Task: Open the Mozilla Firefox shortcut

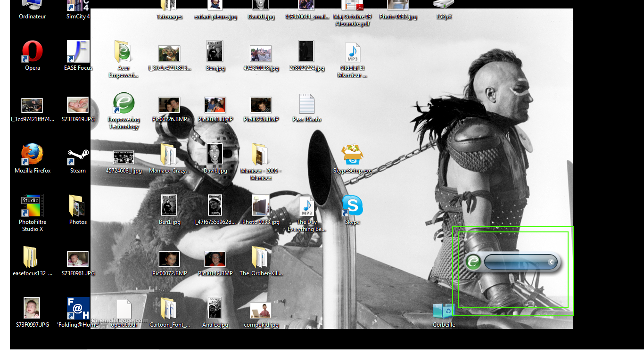Action: click(33, 155)
